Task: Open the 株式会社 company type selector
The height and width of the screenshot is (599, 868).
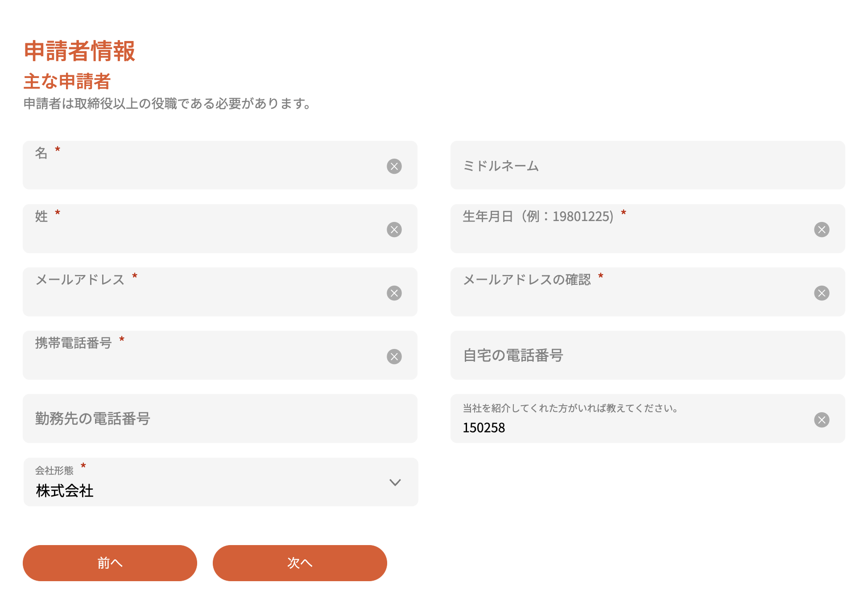Action: click(x=221, y=482)
